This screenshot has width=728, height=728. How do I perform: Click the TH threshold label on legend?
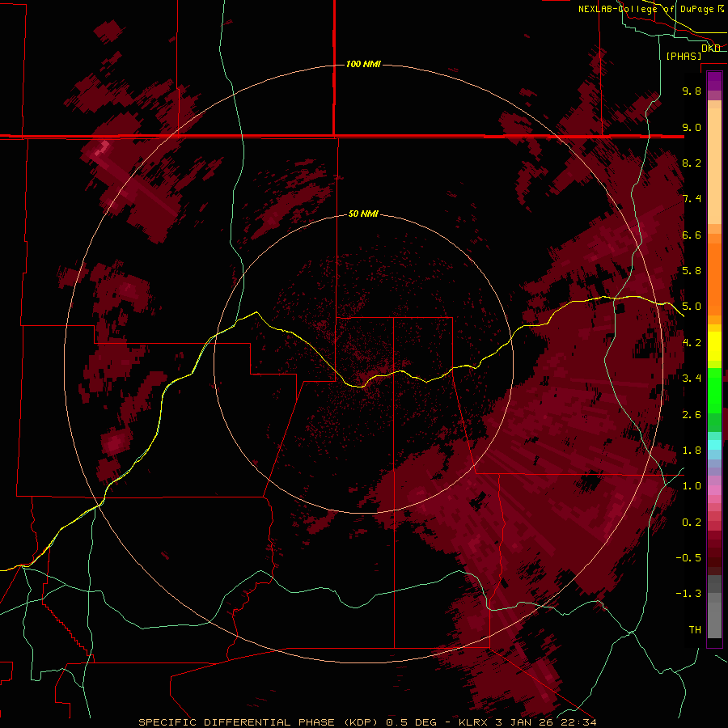(x=695, y=630)
